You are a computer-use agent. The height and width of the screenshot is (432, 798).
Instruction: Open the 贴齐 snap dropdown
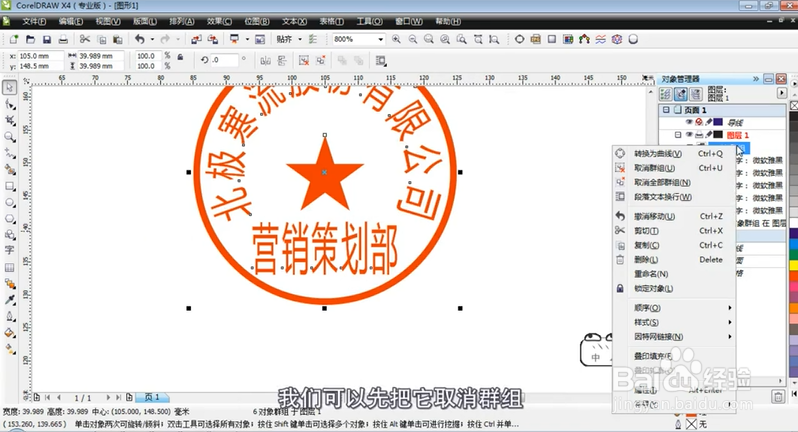click(x=300, y=39)
